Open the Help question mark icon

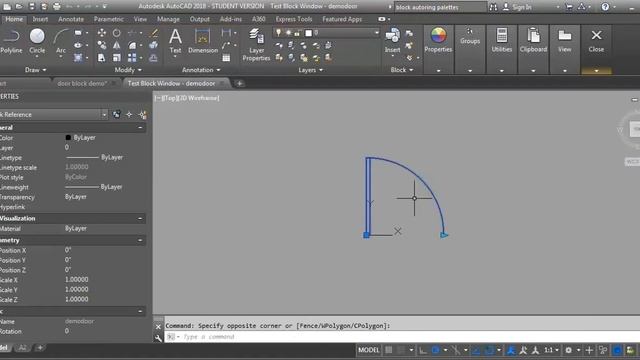point(605,7)
